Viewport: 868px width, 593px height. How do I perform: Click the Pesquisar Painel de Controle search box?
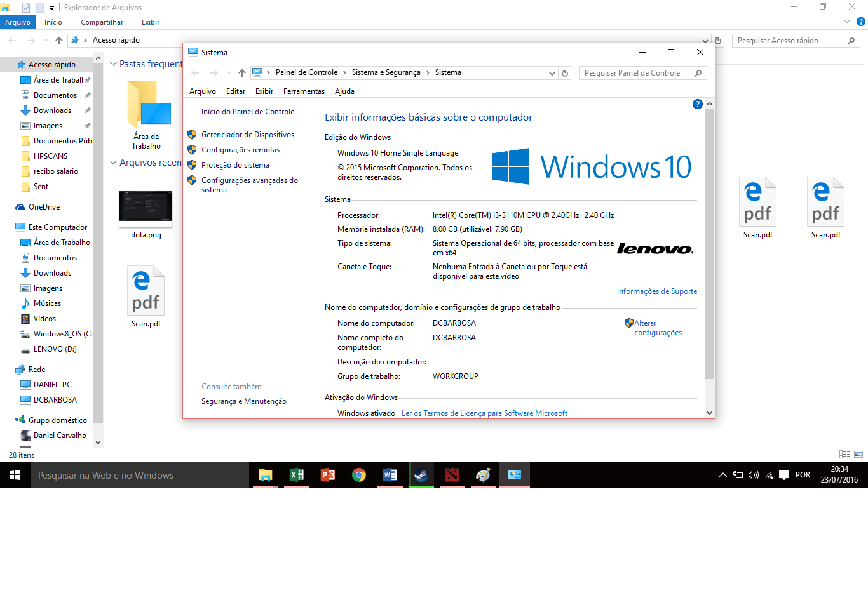tap(642, 73)
